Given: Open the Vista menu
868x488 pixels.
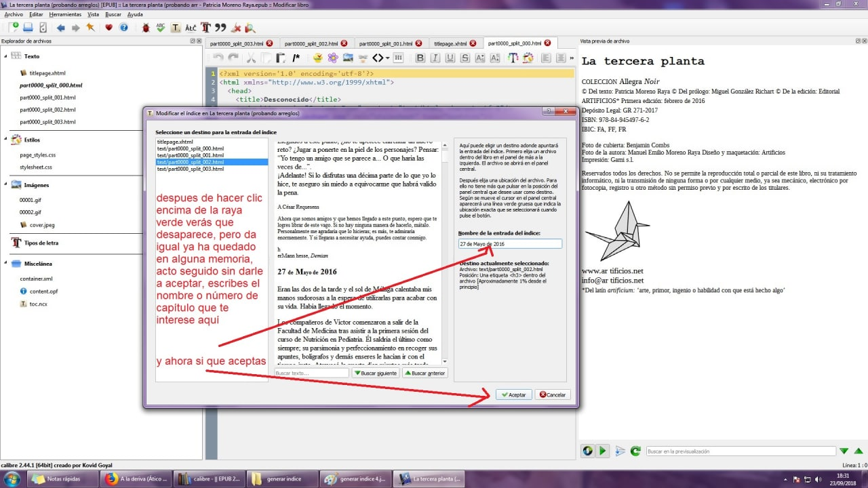Looking at the screenshot, I should [94, 14].
